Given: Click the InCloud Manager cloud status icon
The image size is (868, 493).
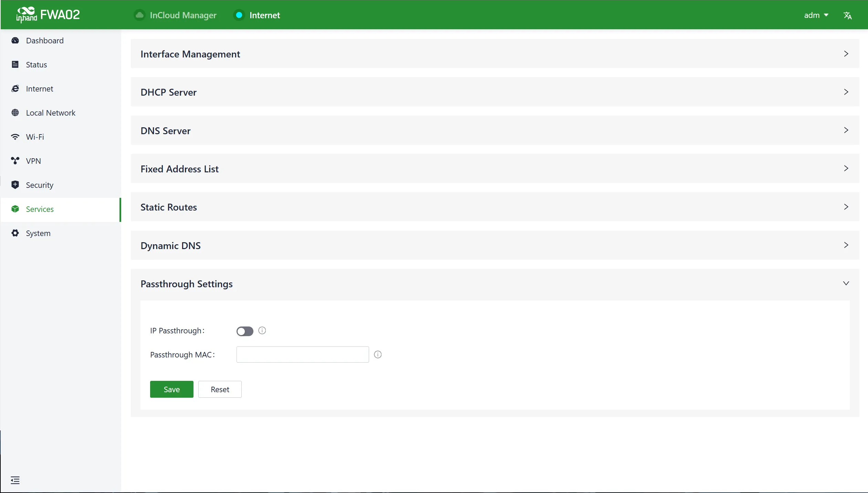Looking at the screenshot, I should click(x=139, y=15).
